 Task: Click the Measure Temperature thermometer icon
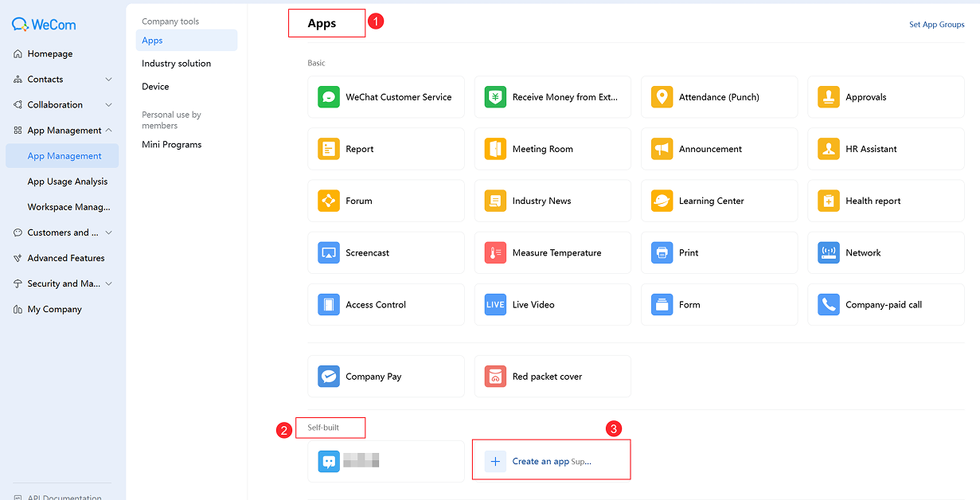tap(495, 253)
